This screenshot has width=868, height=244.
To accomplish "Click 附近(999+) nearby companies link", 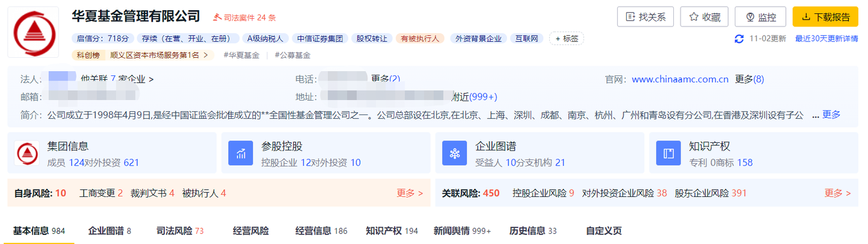I will click(x=475, y=97).
